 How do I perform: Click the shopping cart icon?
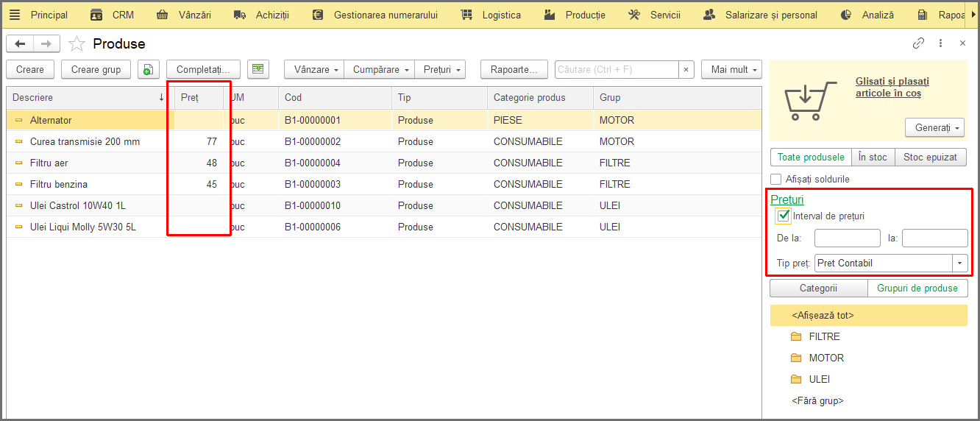tap(810, 101)
